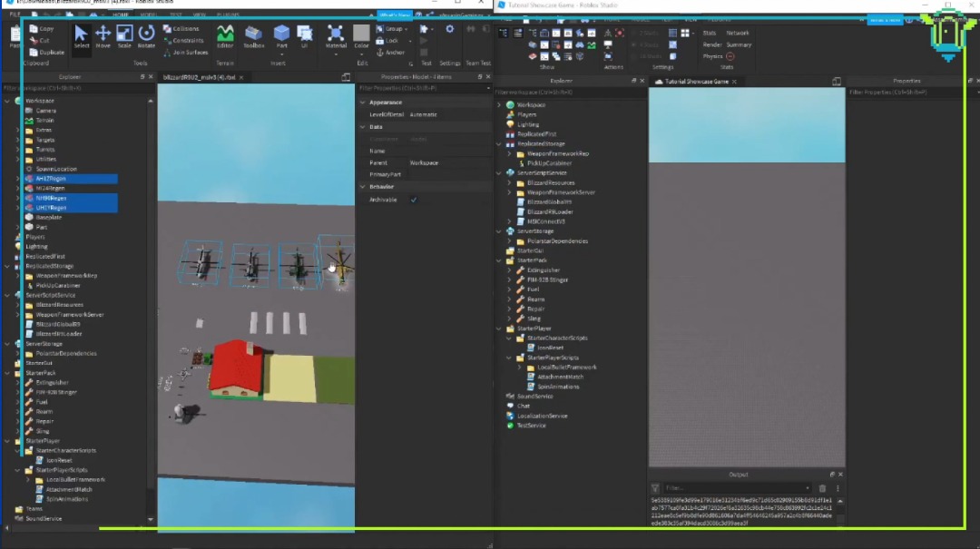Screen dimensions: 980x549
Task: Choose the Scale tool
Action: coord(124,37)
